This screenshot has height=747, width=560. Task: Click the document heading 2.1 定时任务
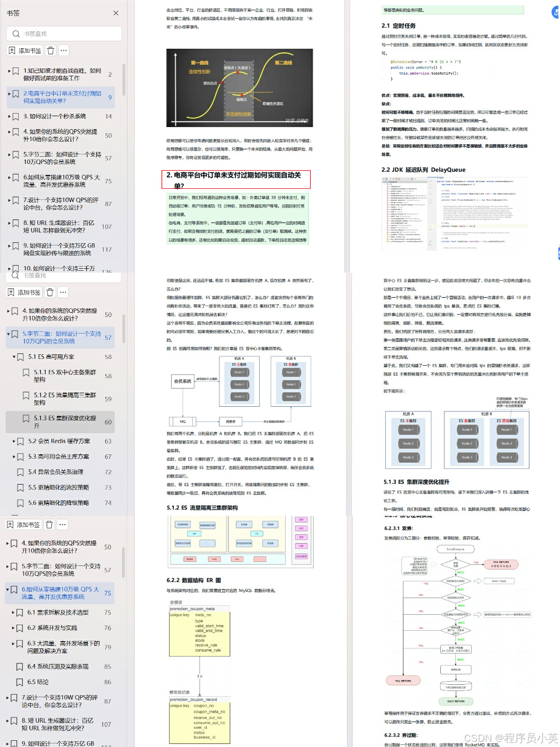click(398, 26)
